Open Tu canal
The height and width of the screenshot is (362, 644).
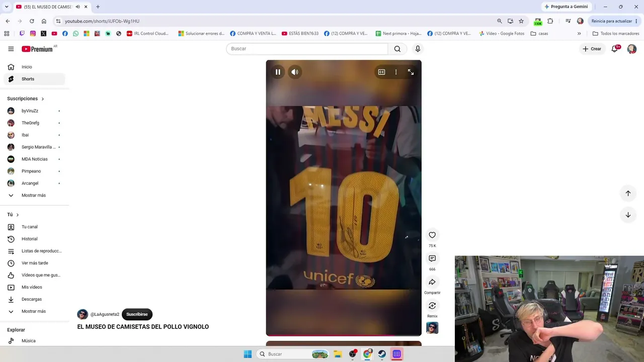35,227
